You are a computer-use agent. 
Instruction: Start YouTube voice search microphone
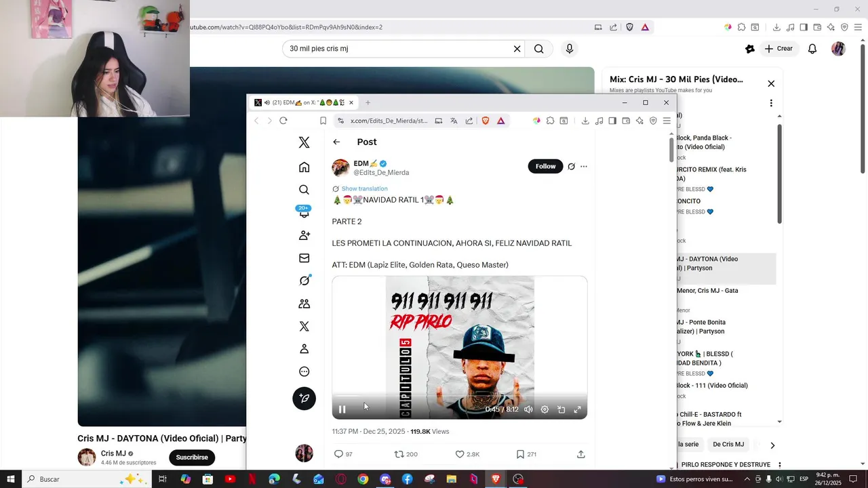pos(570,49)
